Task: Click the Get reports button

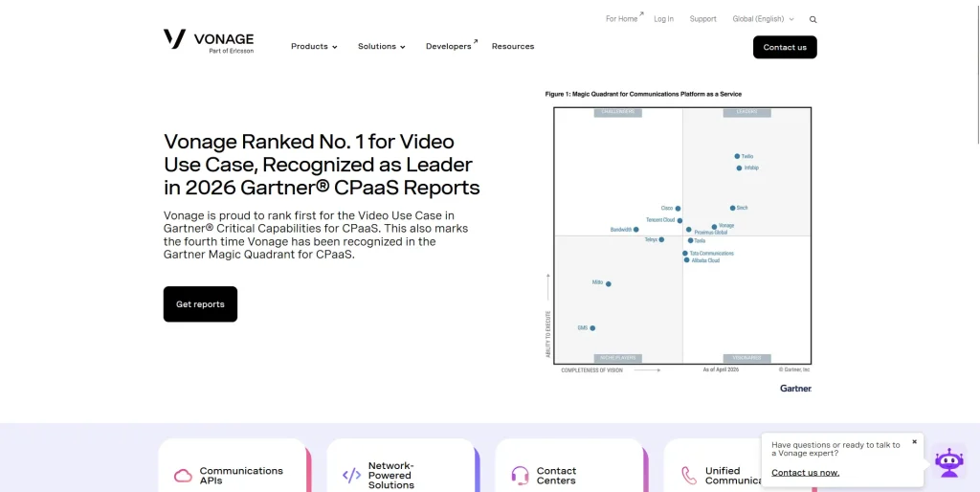Action: (200, 303)
